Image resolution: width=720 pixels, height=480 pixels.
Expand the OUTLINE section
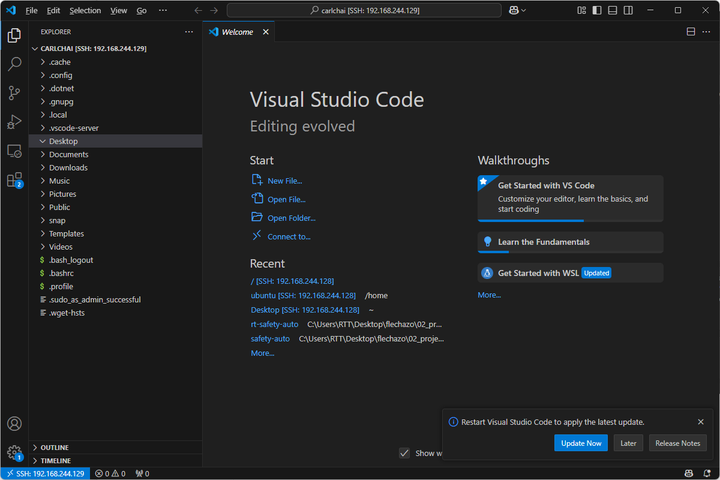pos(115,447)
